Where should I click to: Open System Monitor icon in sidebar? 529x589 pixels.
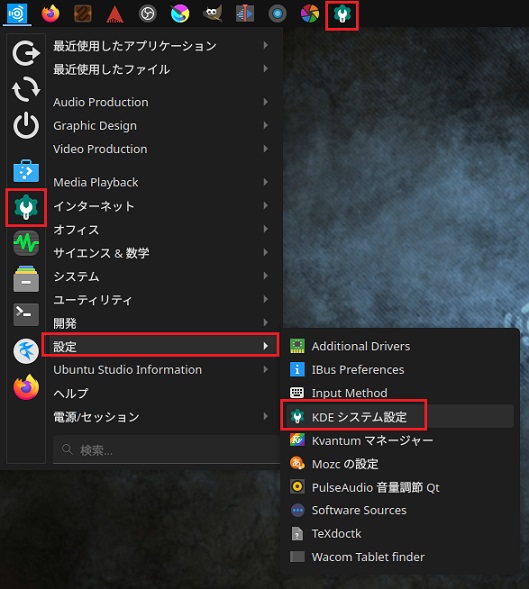(26, 243)
